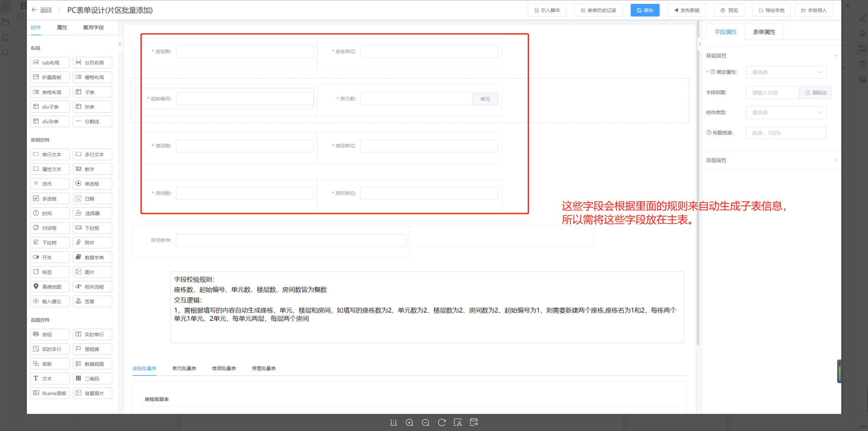Add the 多选框 checkbox control
This screenshot has width=868, height=431.
click(50, 198)
